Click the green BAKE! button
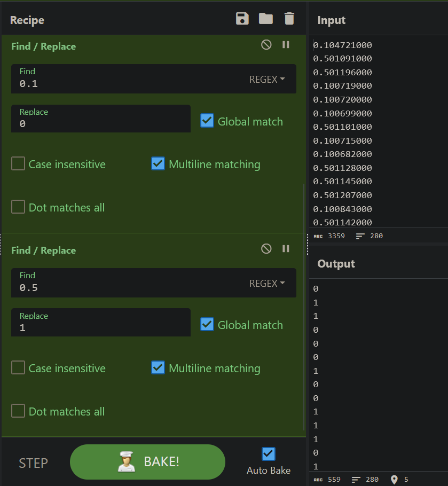Viewport: 448px width, 486px height. (x=147, y=462)
